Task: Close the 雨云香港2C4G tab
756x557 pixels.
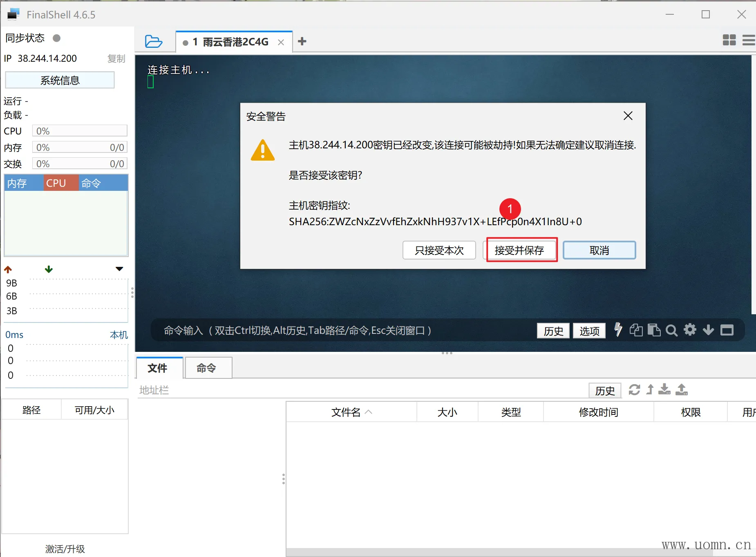Action: point(281,42)
